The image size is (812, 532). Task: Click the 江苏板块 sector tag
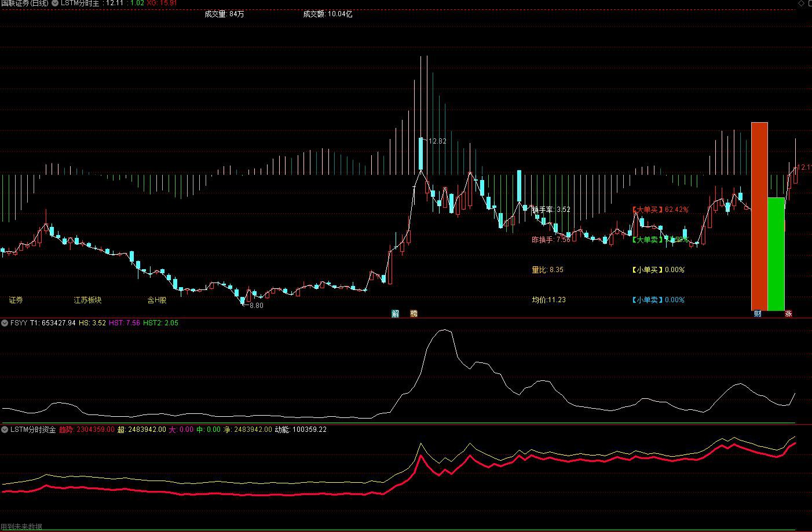pos(87,300)
